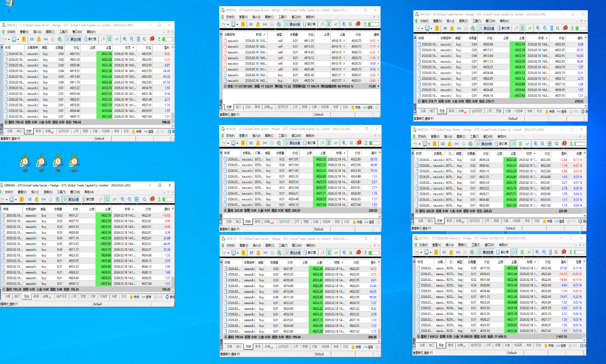Zoom in the chart in window 5958292
This screenshot has width=606, height=364.
344,143
